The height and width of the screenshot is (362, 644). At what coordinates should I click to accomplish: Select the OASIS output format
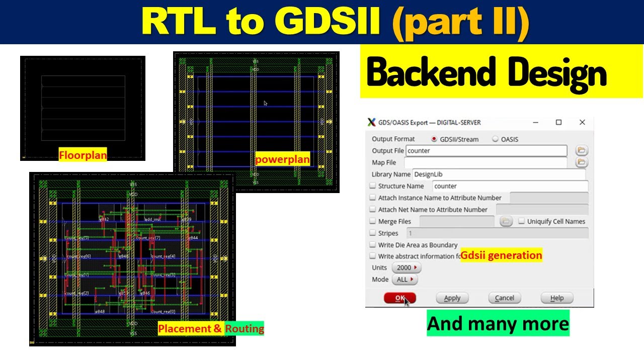click(x=496, y=139)
